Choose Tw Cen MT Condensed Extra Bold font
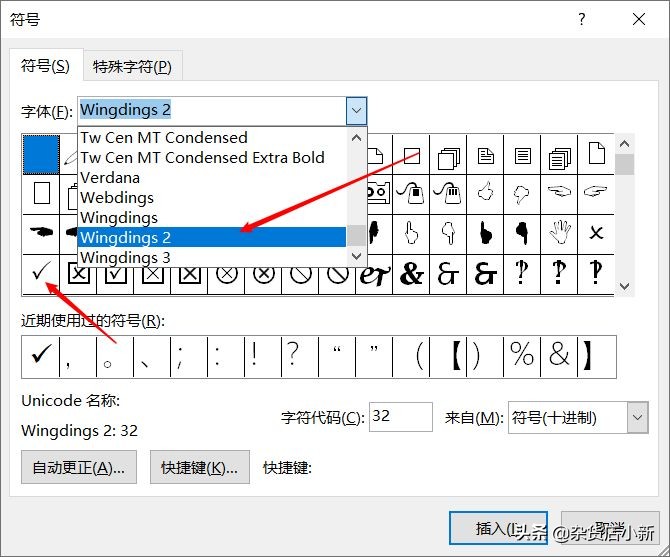This screenshot has height=557, width=670. pos(212,157)
